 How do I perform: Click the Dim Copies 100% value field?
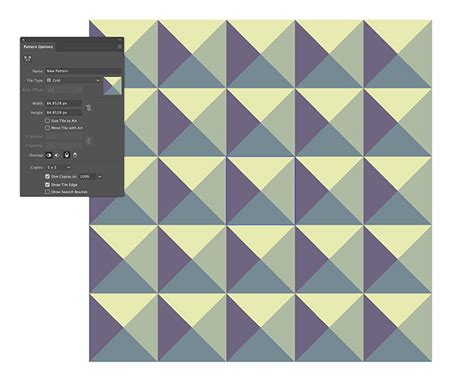click(87, 176)
